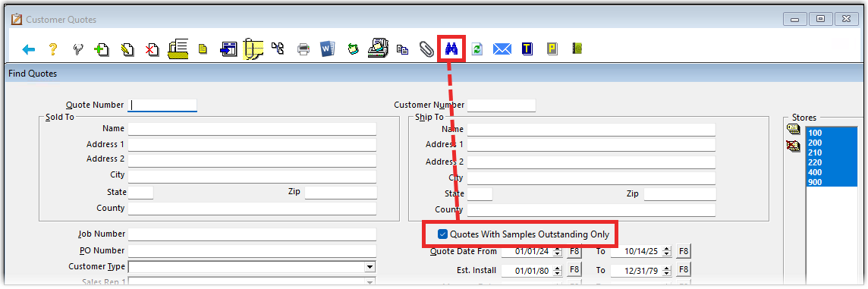Add a new quote with the green plus page icon
868x289 pixels.
[102, 49]
